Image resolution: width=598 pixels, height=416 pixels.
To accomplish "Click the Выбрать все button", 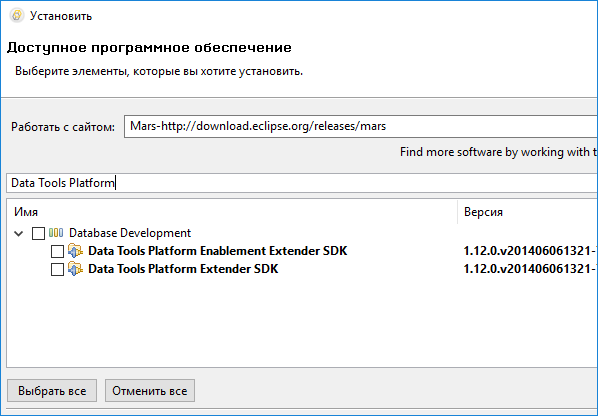I will (52, 390).
